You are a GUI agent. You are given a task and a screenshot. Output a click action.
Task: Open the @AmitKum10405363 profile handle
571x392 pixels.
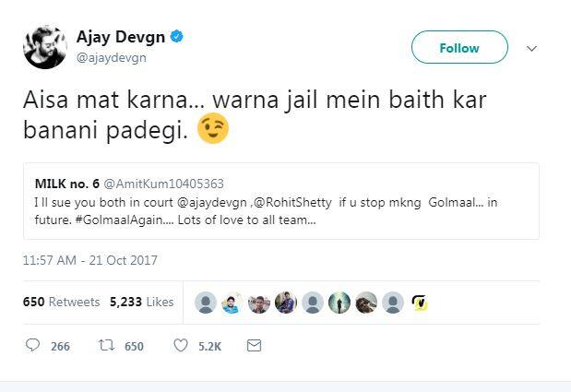(168, 184)
